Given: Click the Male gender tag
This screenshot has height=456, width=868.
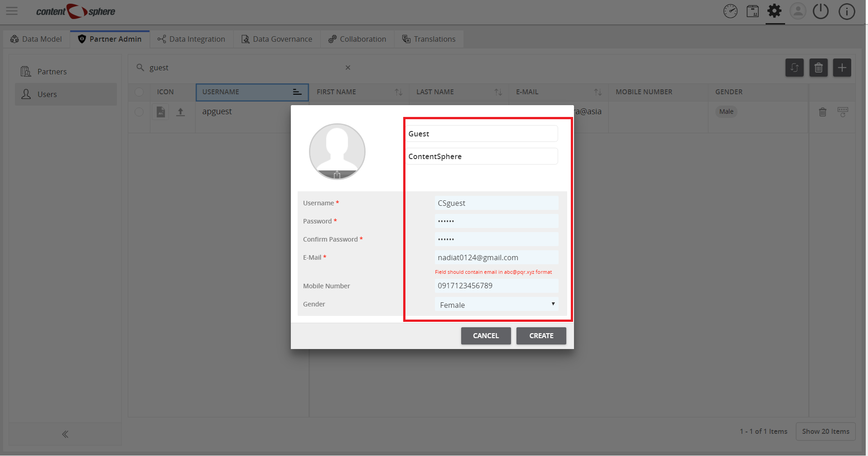Looking at the screenshot, I should [x=726, y=112].
